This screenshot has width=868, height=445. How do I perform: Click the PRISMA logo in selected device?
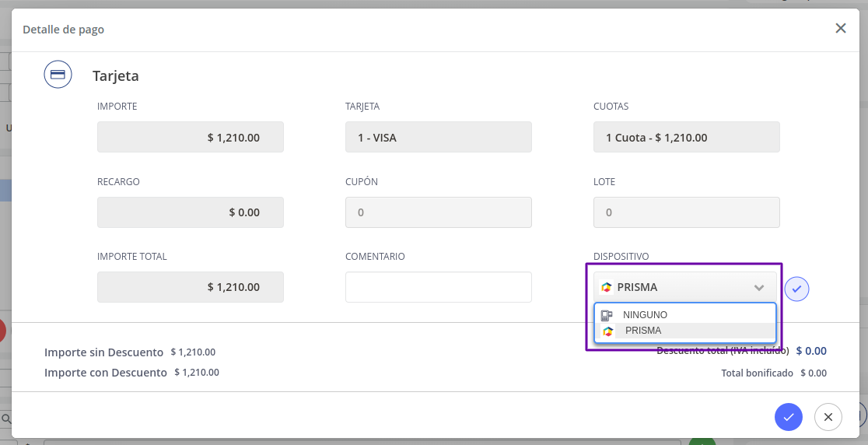pos(606,287)
